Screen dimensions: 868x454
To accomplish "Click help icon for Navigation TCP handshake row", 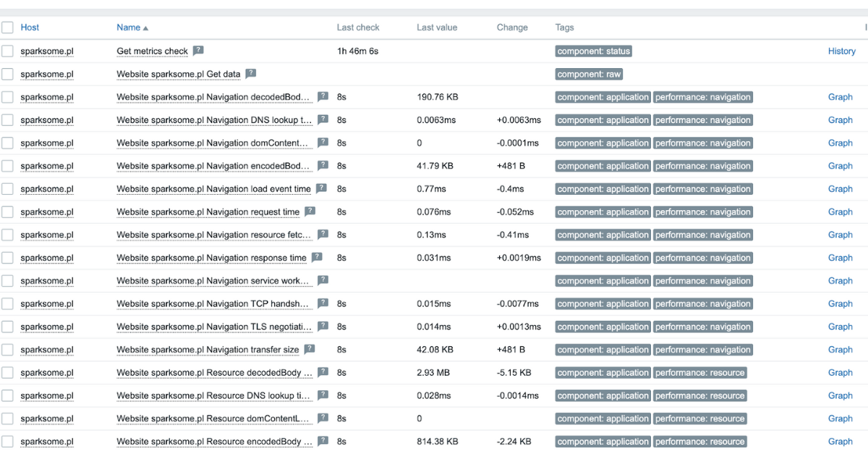I will [323, 304].
